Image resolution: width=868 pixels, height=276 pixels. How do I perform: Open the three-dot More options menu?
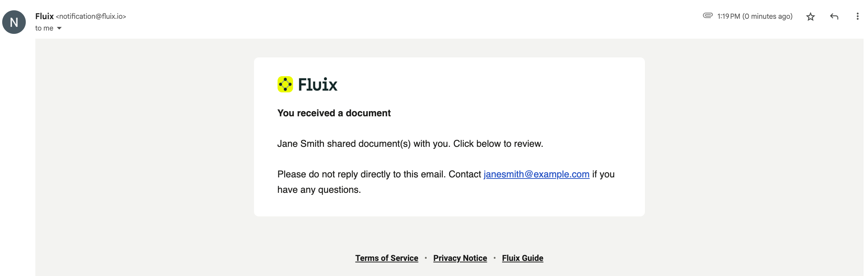857,17
